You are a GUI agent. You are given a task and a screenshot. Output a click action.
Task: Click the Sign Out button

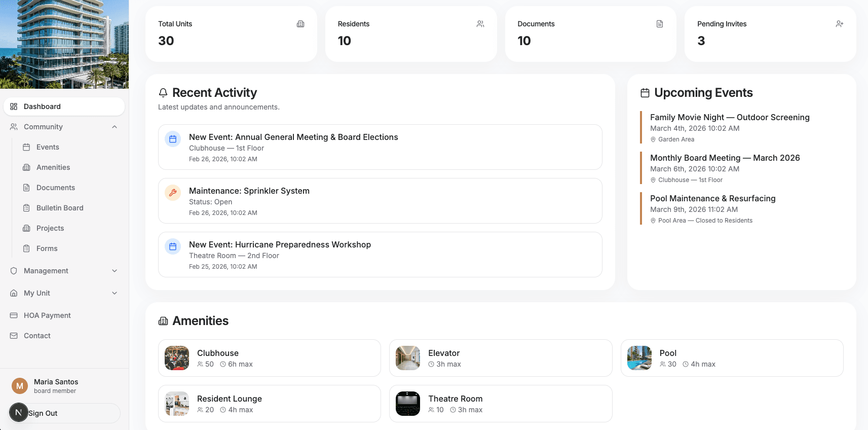[65, 413]
